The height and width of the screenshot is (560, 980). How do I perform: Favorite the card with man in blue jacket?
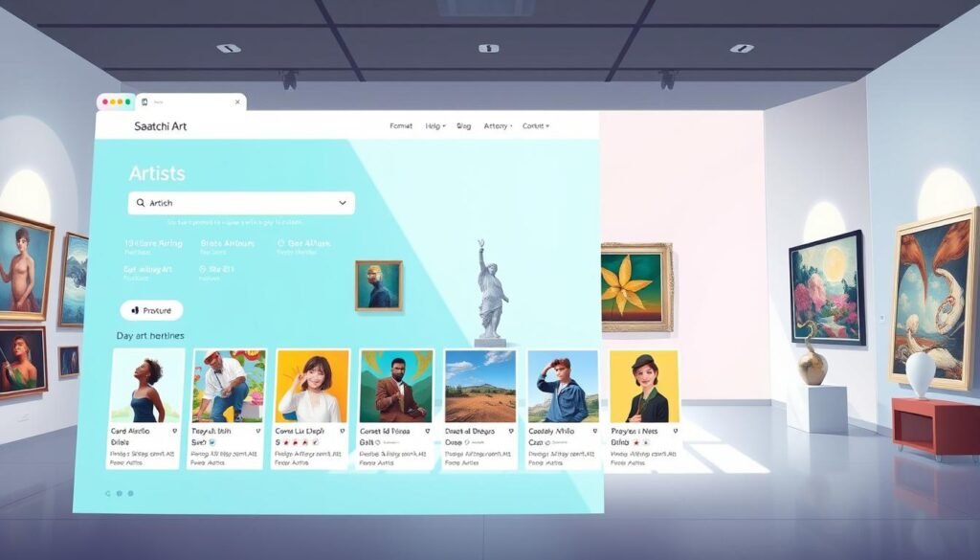click(x=595, y=432)
